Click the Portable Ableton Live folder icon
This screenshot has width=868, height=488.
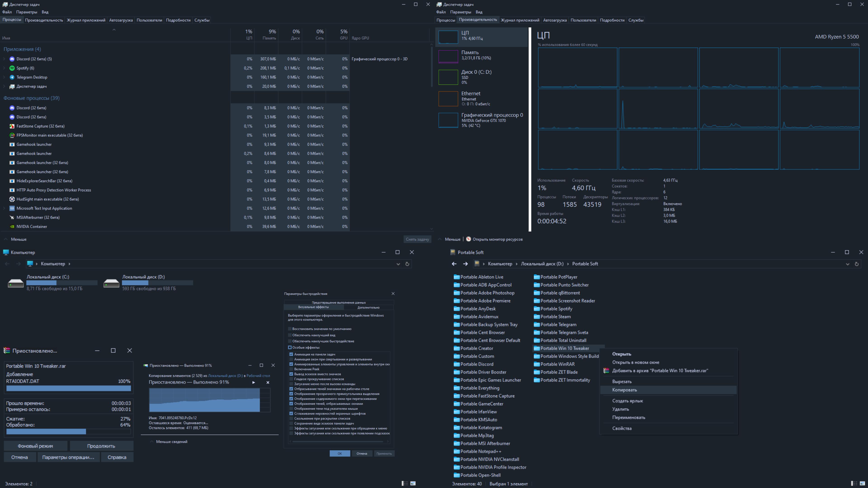[457, 277]
